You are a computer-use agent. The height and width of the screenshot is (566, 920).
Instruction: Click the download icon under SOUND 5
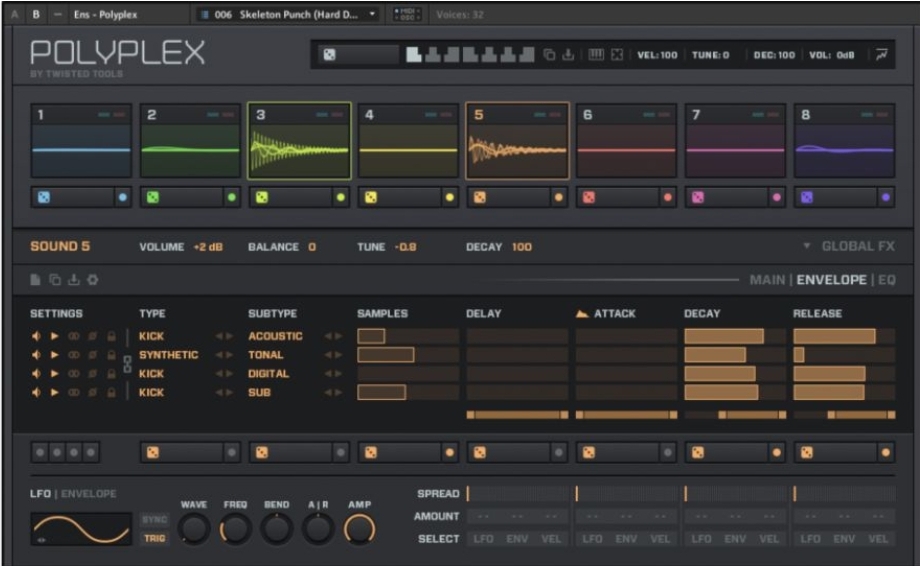[x=73, y=280]
